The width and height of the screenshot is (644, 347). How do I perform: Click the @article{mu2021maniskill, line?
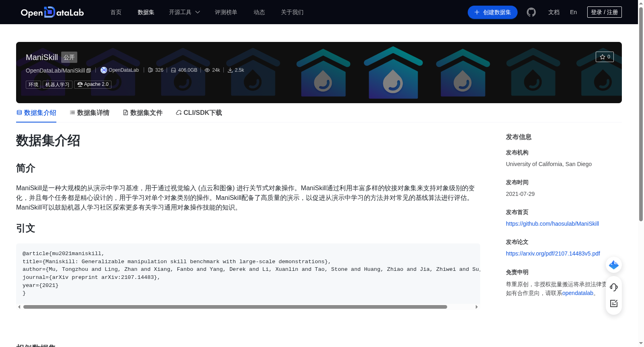pyautogui.click(x=63, y=253)
